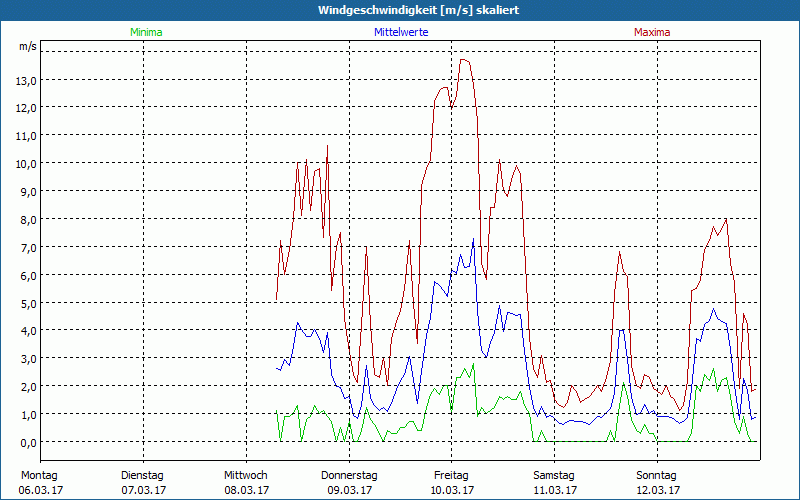Click the Freitag day label

pos(451,476)
